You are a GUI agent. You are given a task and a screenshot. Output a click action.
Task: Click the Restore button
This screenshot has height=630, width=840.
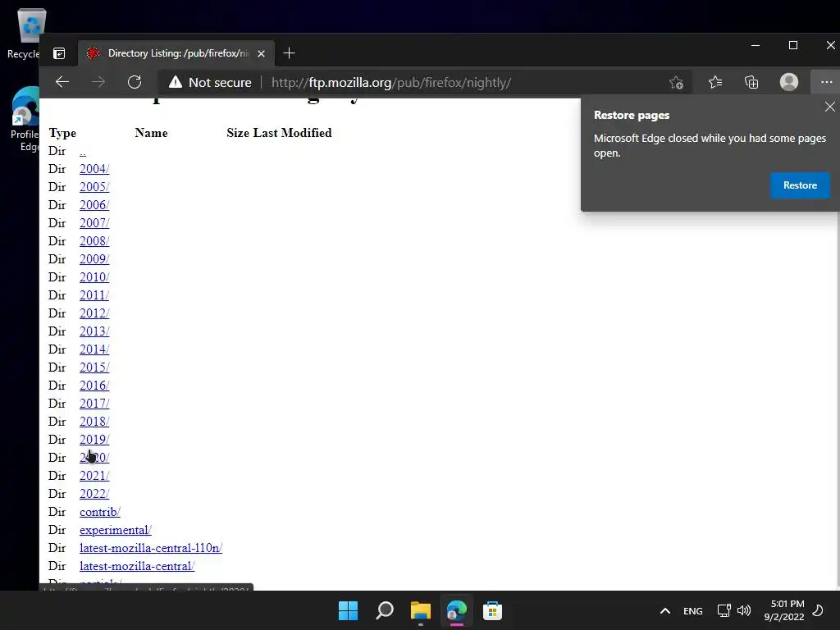pyautogui.click(x=800, y=185)
